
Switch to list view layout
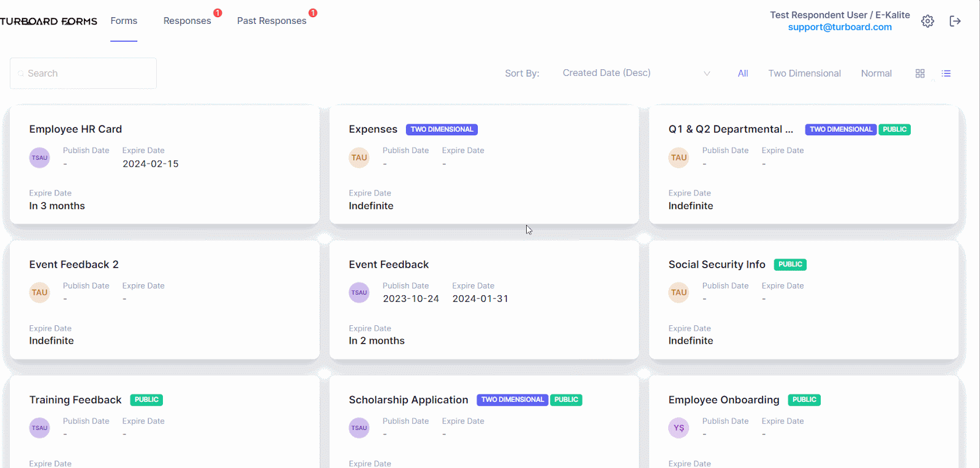tap(946, 74)
